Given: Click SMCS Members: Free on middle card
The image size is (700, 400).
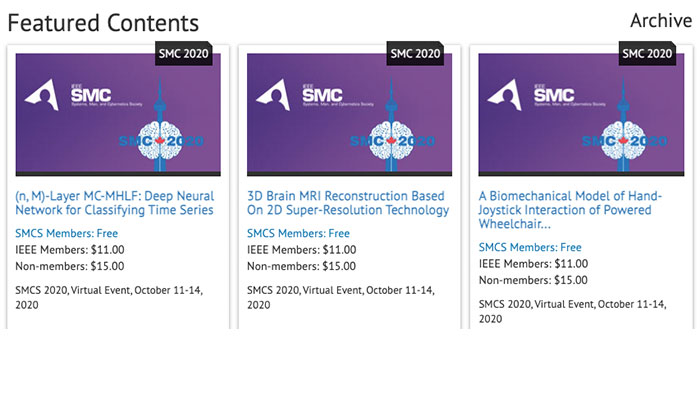Looking at the screenshot, I should (x=298, y=233).
